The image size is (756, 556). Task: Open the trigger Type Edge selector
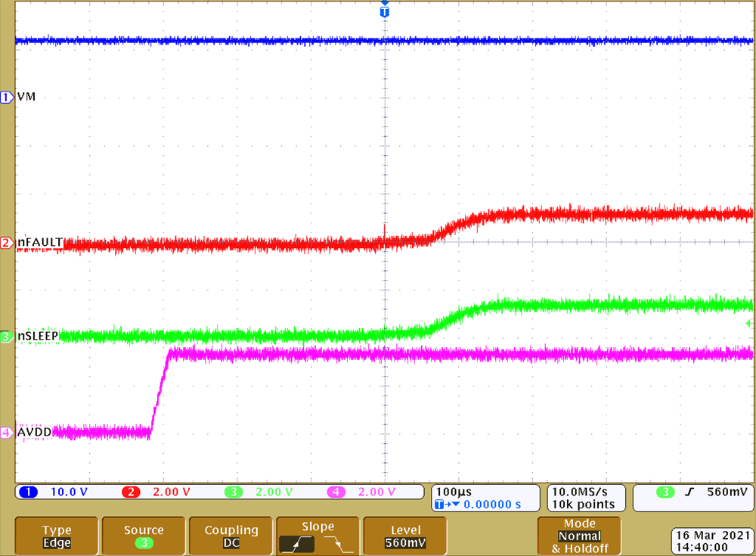tap(56, 536)
